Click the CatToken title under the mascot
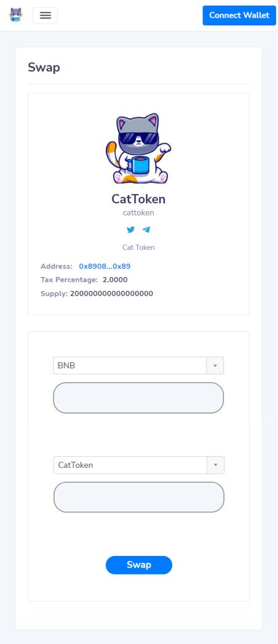Image resolution: width=278 pixels, height=644 pixels. tap(138, 199)
